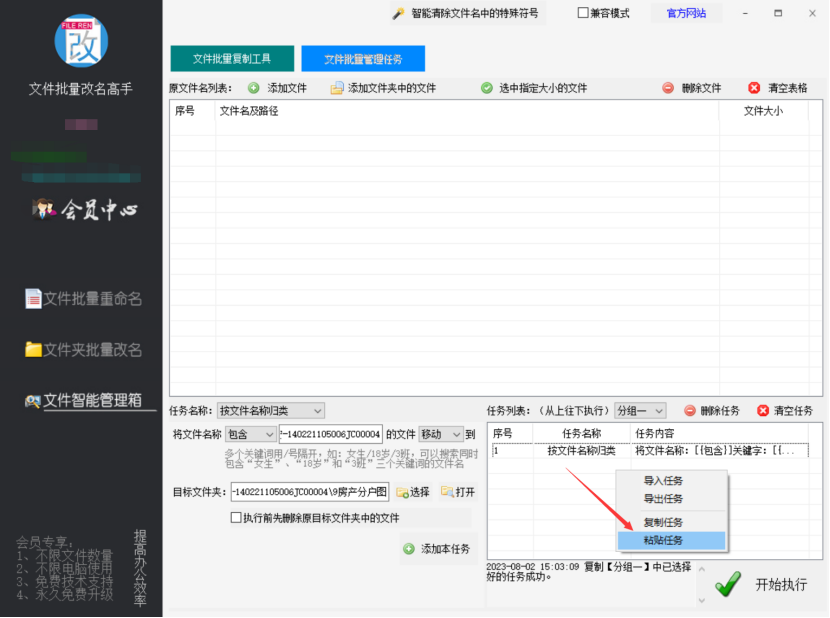830x618 pixels.
Task: Click the 选中指定大小的文件 check icon
Action: [487, 88]
